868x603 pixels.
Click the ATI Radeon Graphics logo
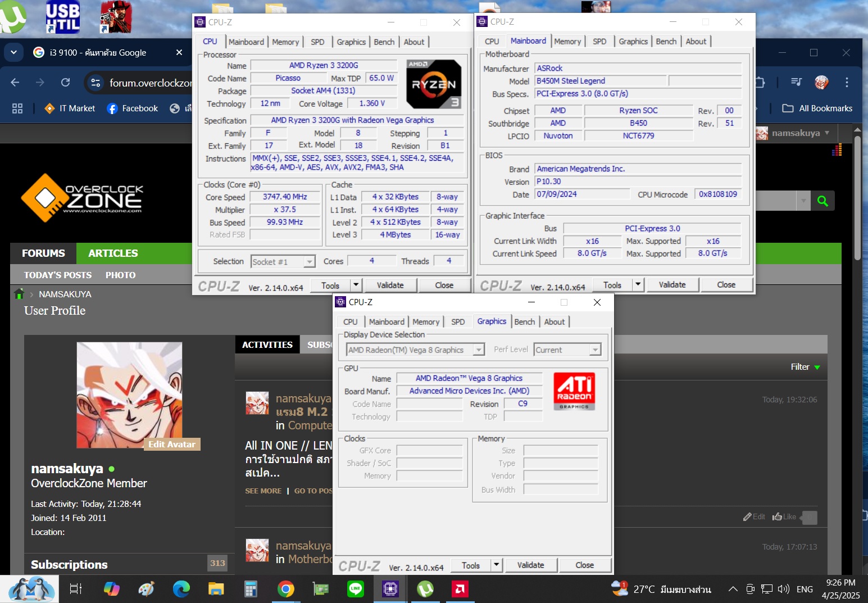coord(574,391)
